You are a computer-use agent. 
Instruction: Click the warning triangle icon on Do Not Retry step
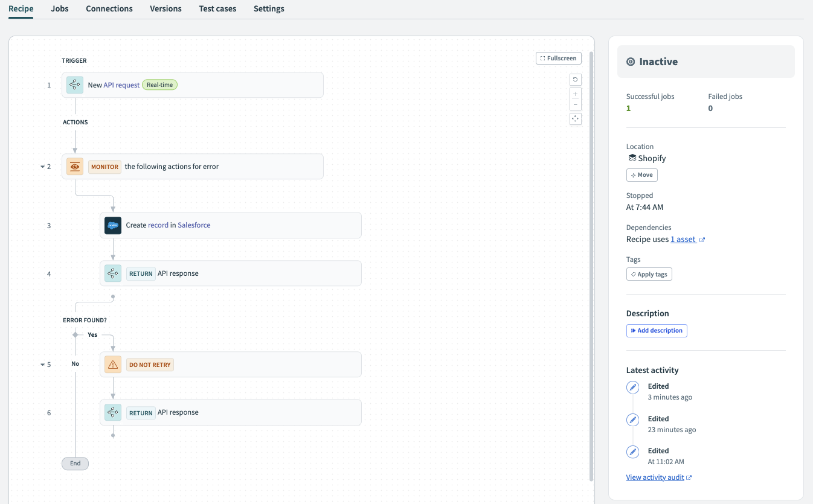112,364
